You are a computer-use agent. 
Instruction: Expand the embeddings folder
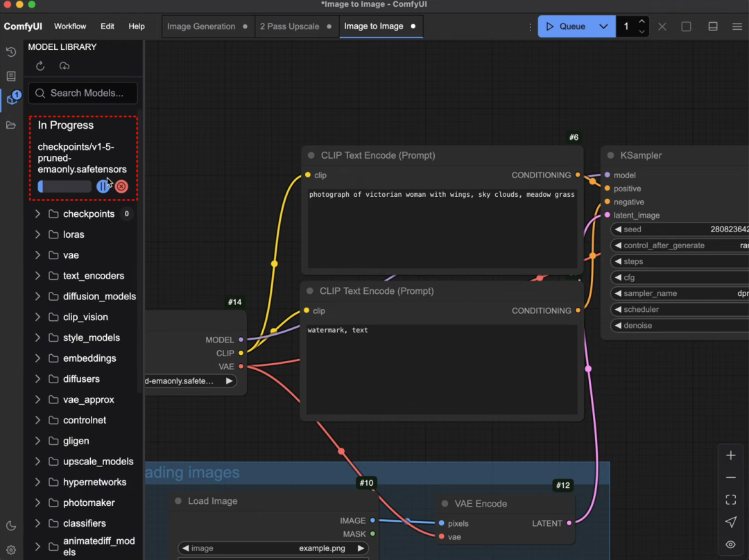[37, 358]
